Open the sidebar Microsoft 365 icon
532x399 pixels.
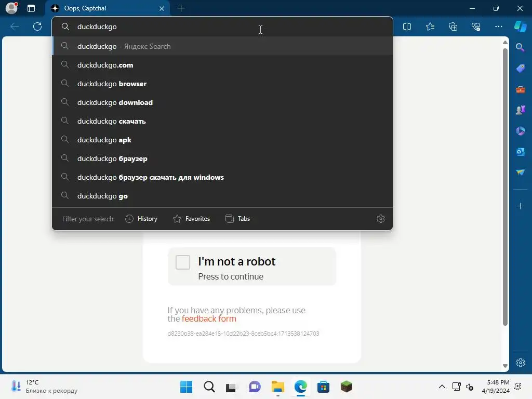[x=520, y=130]
